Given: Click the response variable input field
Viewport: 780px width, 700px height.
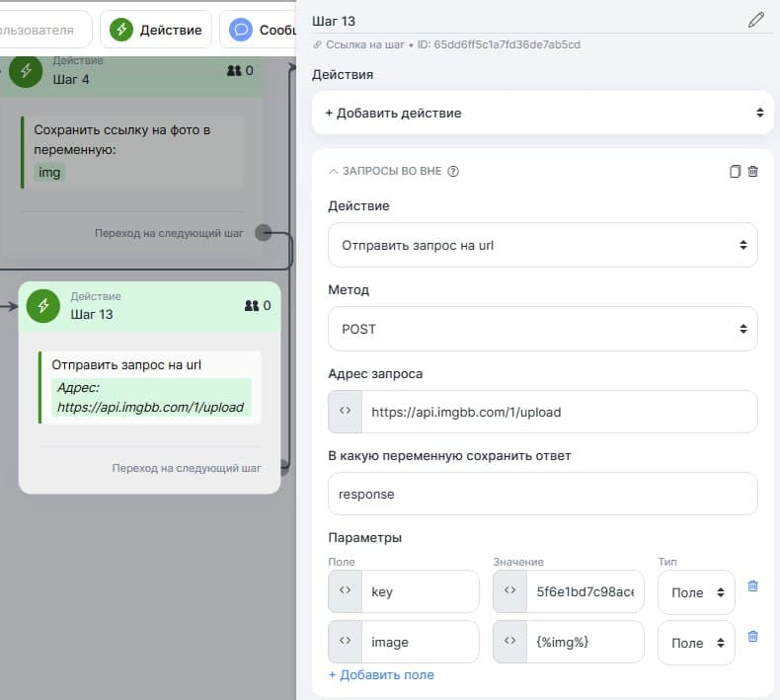Looking at the screenshot, I should tap(542, 494).
